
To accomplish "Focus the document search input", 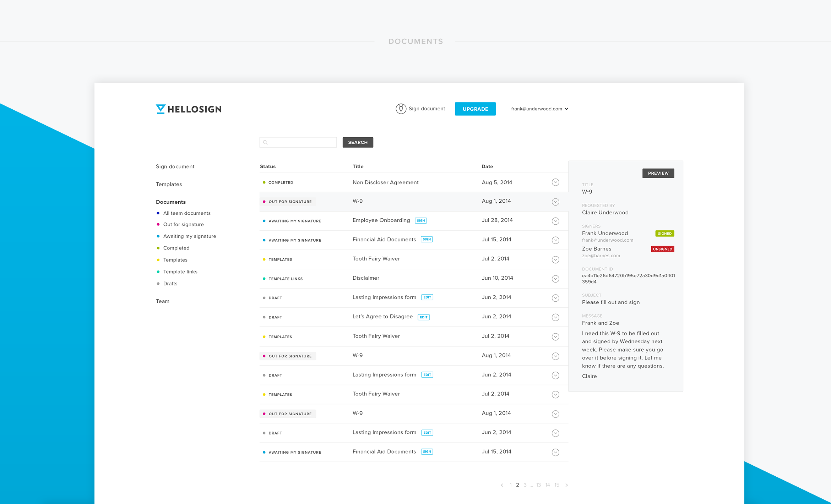I will tap(298, 142).
